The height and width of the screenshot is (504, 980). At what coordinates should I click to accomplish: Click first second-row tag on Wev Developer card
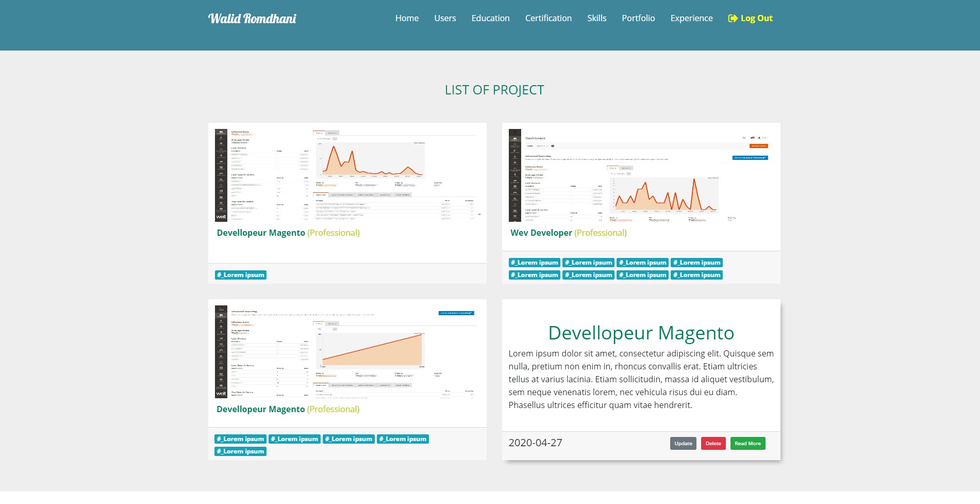tap(535, 275)
